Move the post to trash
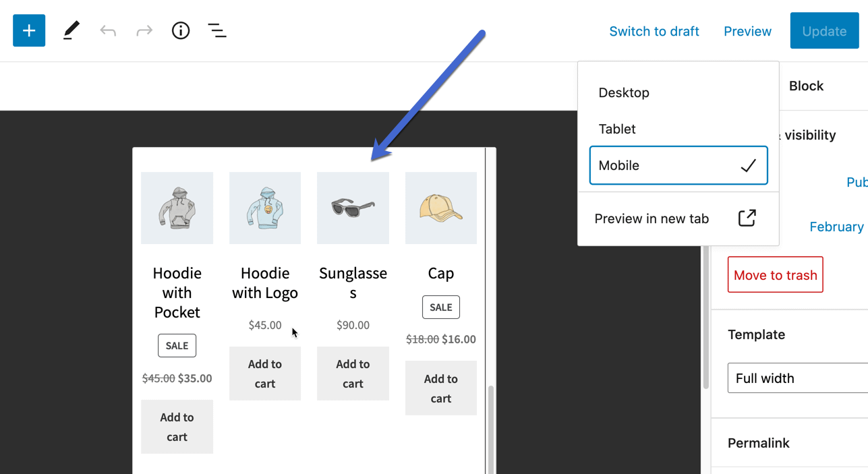This screenshot has height=474, width=868. click(775, 274)
